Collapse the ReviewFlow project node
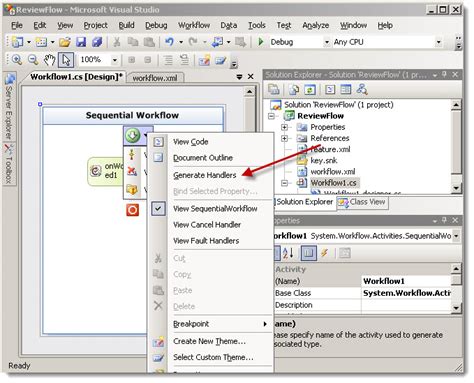Screen dimensions: 474x383 272,116
